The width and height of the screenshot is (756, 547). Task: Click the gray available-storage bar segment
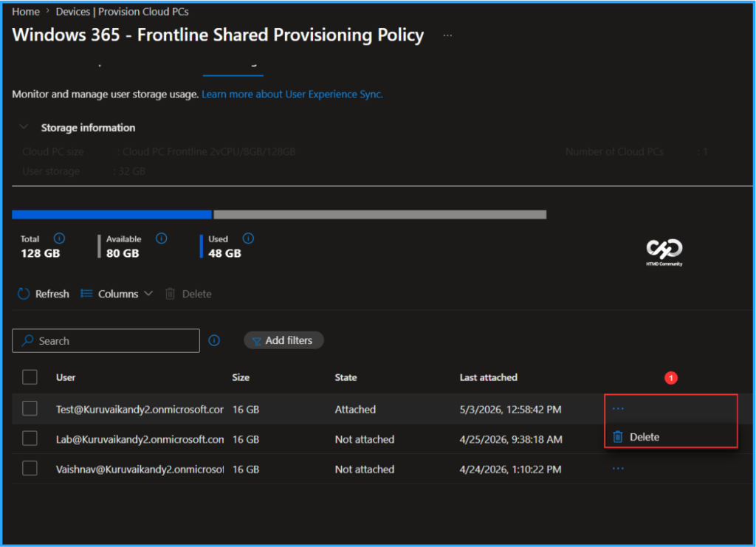click(x=380, y=215)
